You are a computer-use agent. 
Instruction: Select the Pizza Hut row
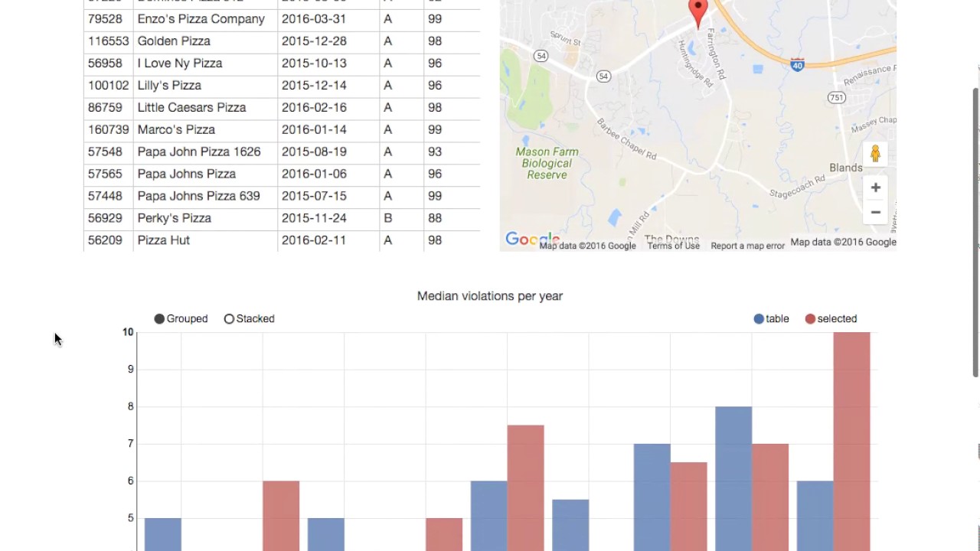point(282,240)
